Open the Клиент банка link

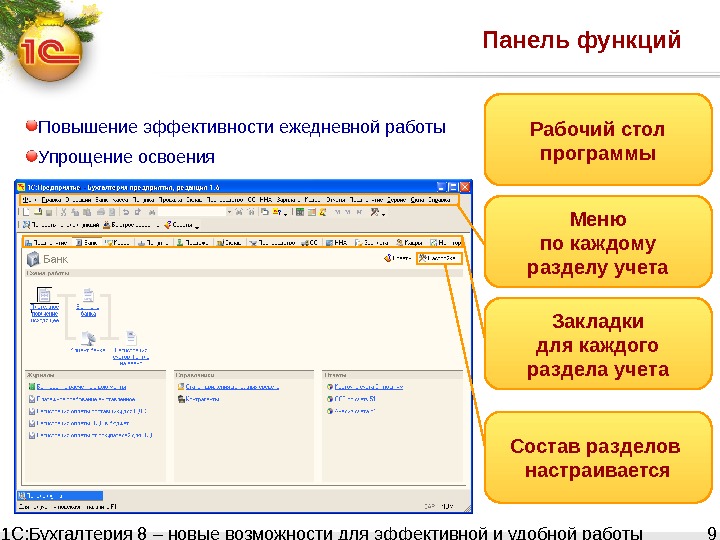[88, 350]
